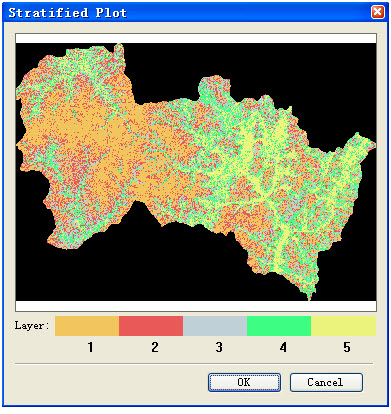Select the orange Layer 1 color swatch
The height and width of the screenshot is (414, 391).
(x=87, y=326)
